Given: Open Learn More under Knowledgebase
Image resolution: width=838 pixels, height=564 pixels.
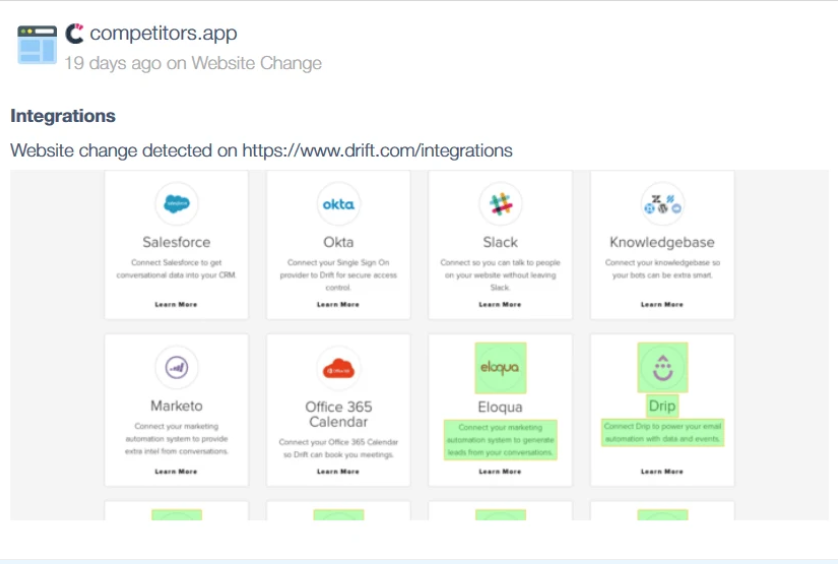Looking at the screenshot, I should click(x=662, y=304).
